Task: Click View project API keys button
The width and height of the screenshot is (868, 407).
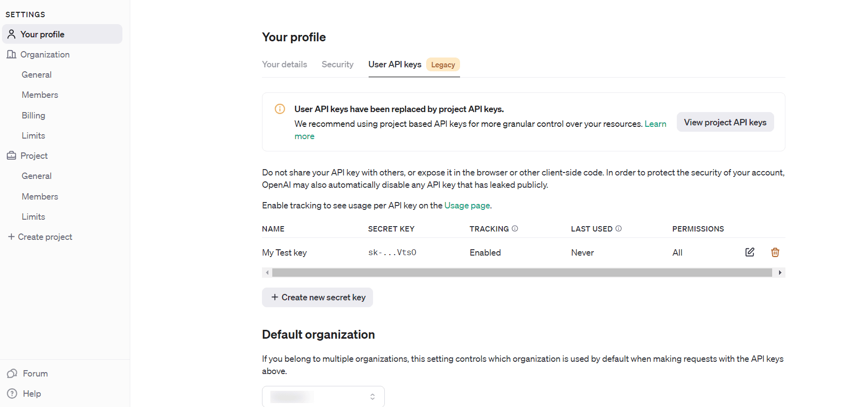Action: 725,122
